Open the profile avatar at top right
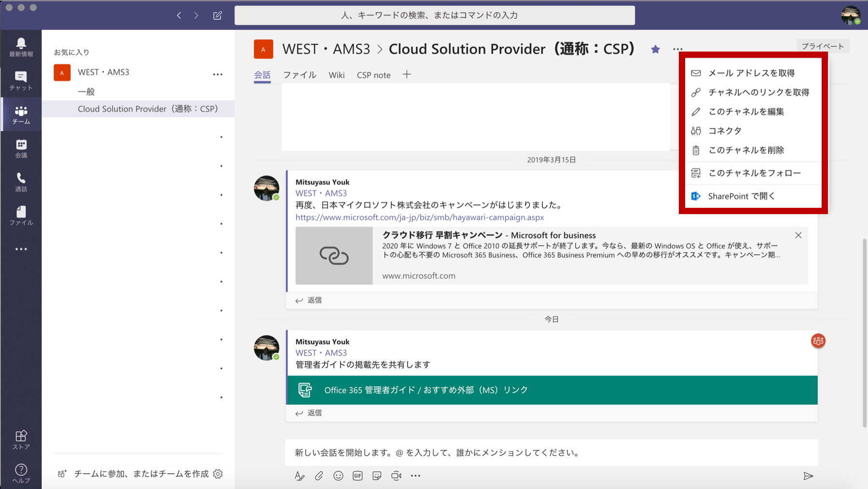 click(851, 15)
